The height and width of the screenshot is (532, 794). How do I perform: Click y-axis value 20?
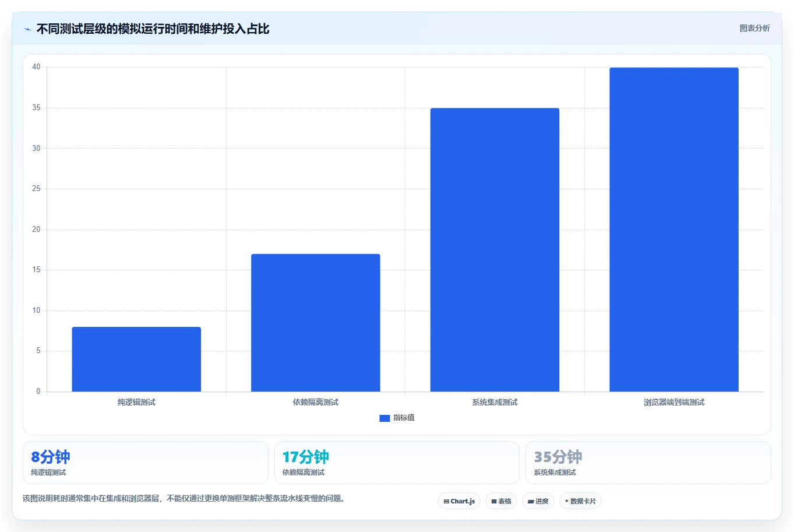(36, 229)
